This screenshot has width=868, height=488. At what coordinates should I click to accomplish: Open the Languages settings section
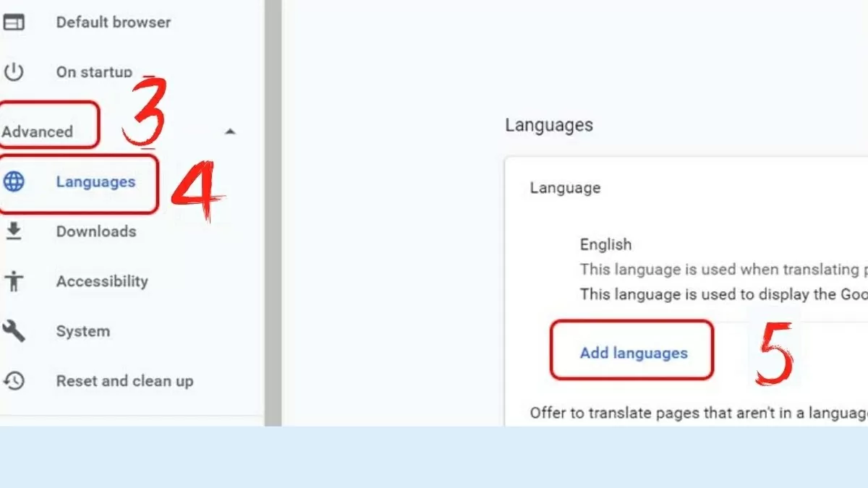tap(95, 182)
